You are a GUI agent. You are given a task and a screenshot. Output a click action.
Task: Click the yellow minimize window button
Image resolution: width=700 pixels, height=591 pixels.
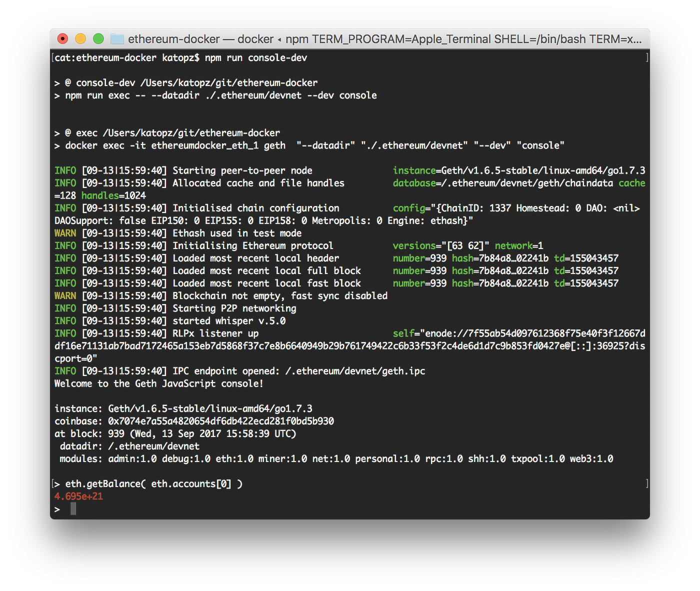tap(80, 38)
